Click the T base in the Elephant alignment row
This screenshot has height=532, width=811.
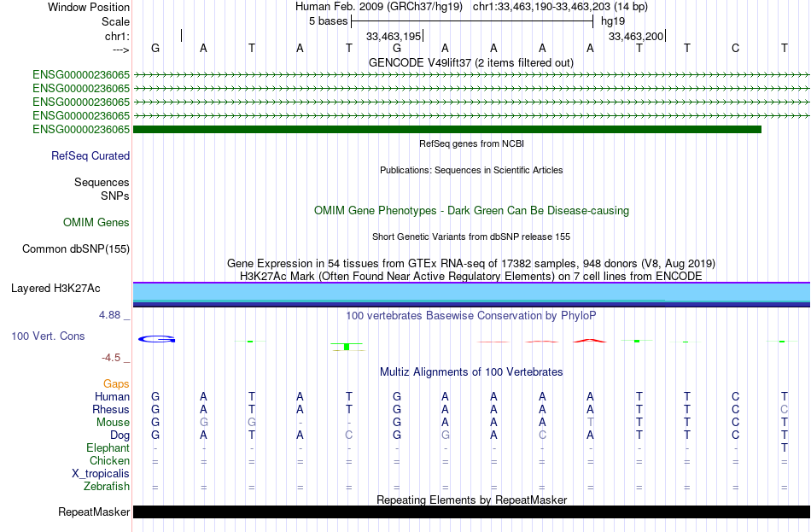[x=784, y=448]
